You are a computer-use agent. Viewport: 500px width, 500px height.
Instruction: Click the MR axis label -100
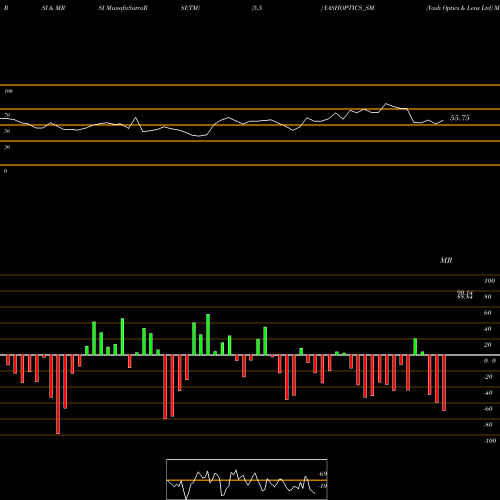click(x=490, y=441)
